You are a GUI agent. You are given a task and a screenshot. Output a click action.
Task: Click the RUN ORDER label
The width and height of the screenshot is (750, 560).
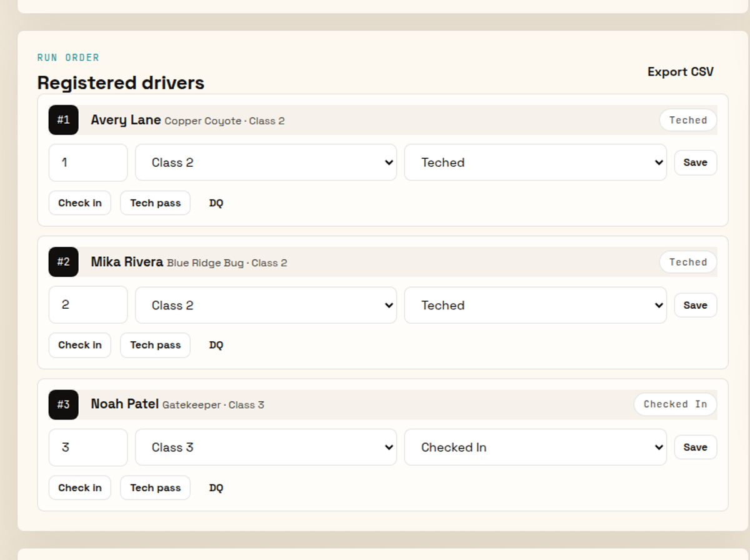(x=68, y=57)
